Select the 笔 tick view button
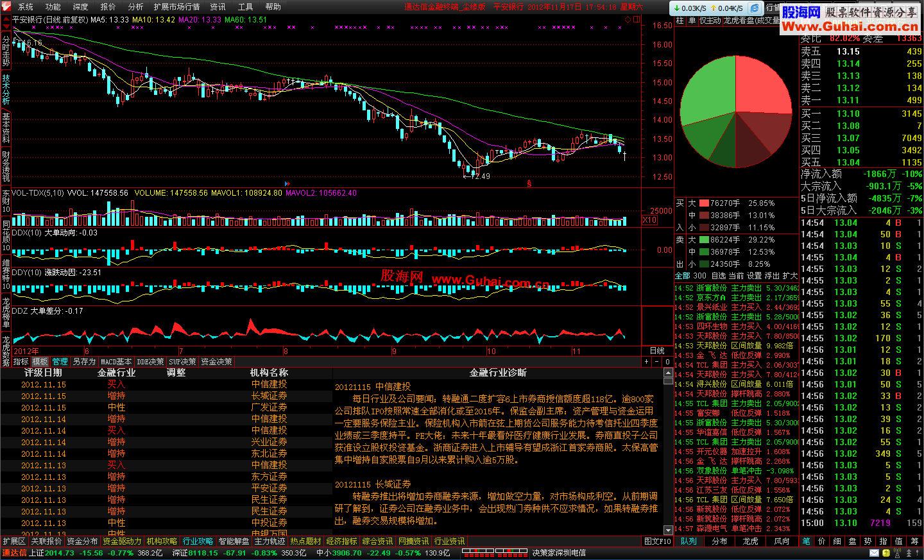Image resolution: width=924 pixels, height=560 pixels. point(806,541)
